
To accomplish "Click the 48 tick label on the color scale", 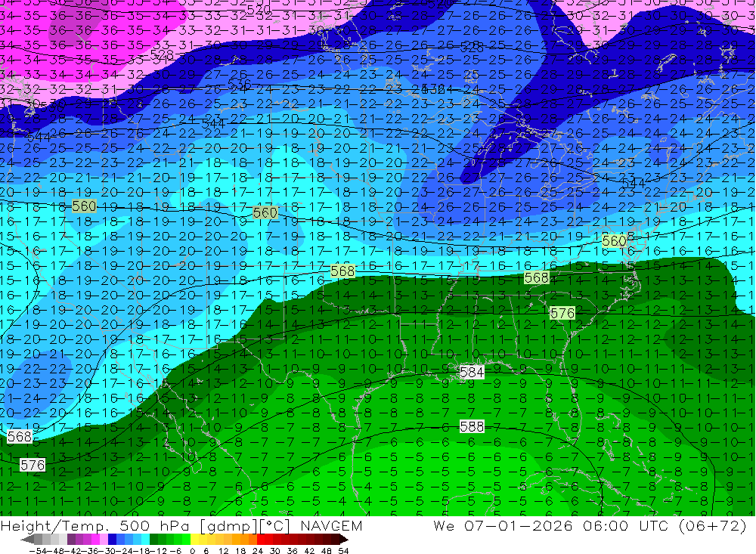I will point(327,551).
